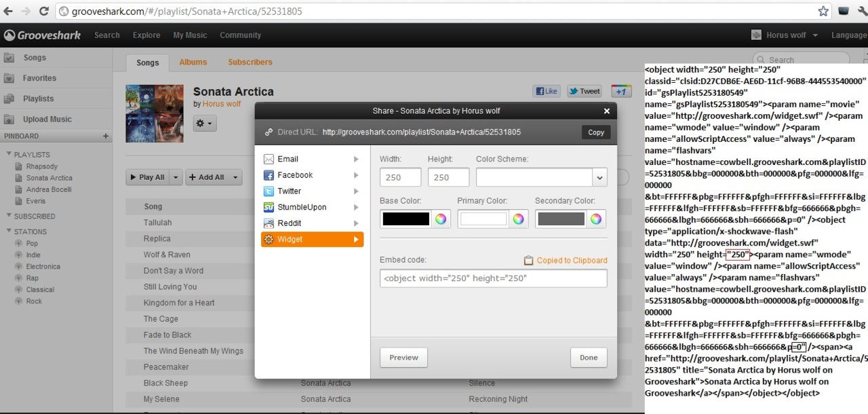Expand the Horus wolf account menu

[785, 35]
